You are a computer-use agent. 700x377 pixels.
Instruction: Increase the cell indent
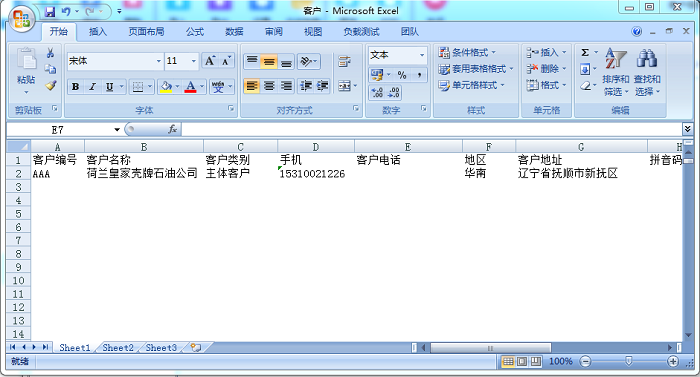[x=322, y=86]
